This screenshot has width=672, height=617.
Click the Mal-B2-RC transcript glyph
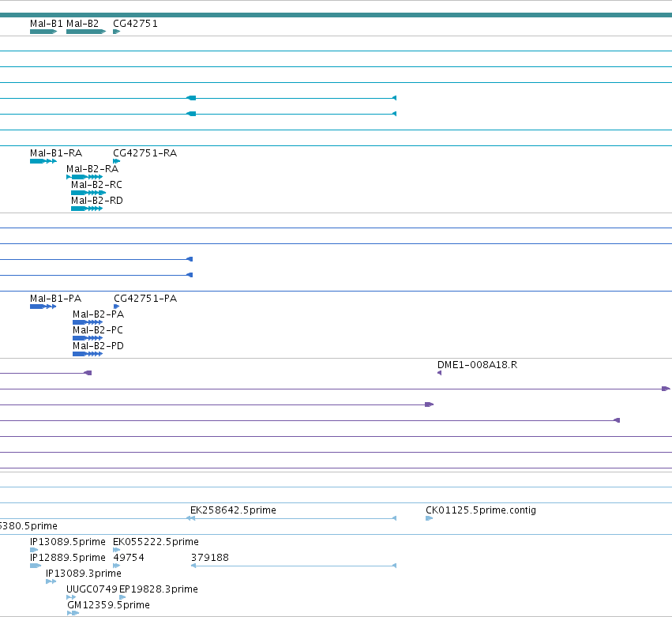pyautogui.click(x=88, y=193)
